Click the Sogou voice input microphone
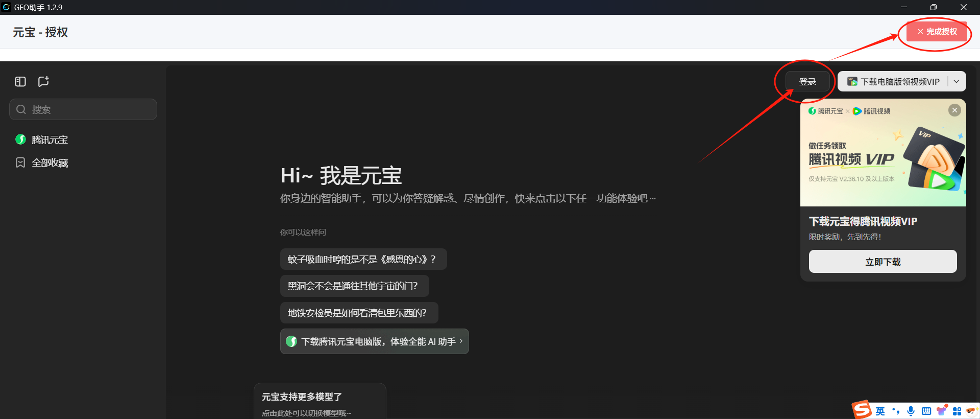The height and width of the screenshot is (419, 980). [x=911, y=411]
